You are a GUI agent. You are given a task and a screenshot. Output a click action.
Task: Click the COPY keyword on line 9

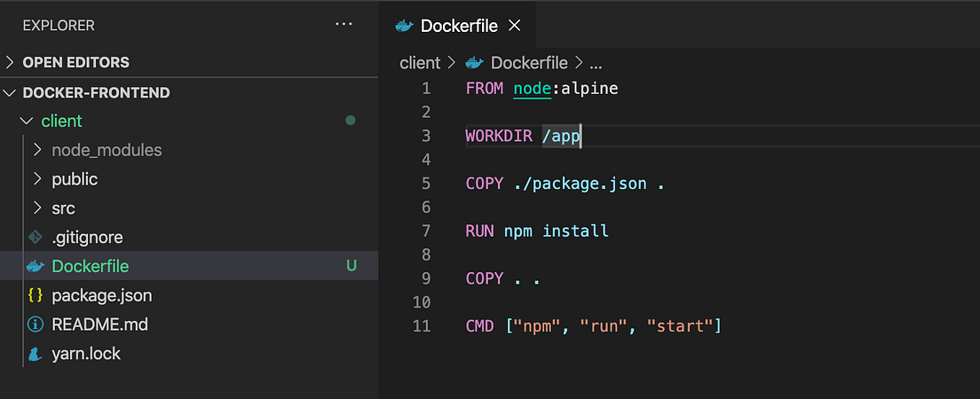pos(485,278)
